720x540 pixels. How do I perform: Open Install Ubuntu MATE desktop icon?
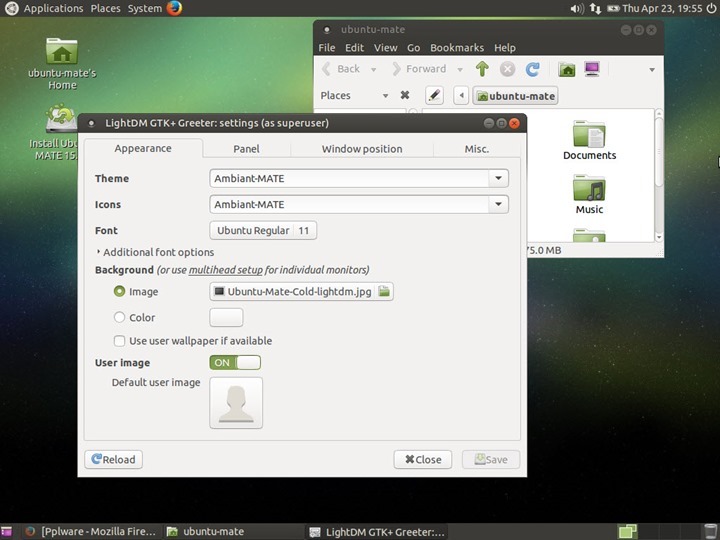(x=54, y=132)
